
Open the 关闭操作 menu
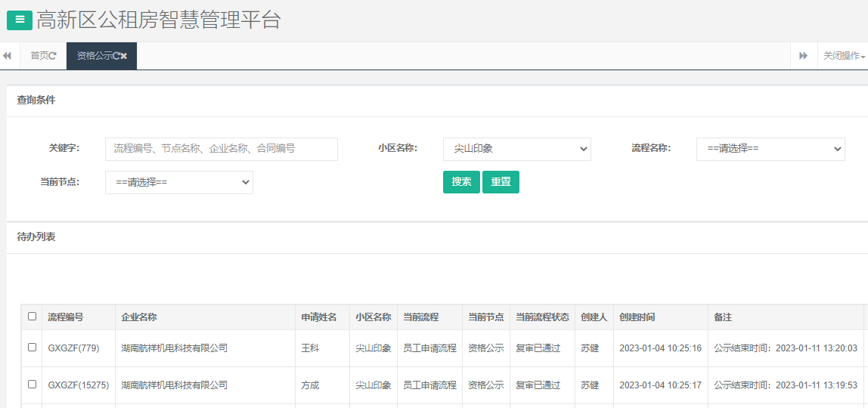[844, 56]
